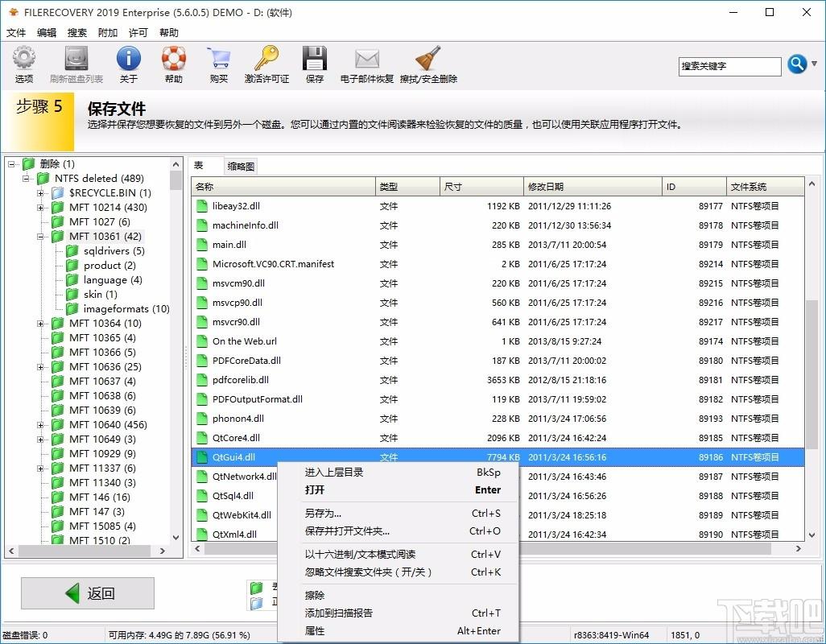Sort the list by 修改日期 column header
Image resolution: width=826 pixels, height=644 pixels.
click(x=592, y=187)
